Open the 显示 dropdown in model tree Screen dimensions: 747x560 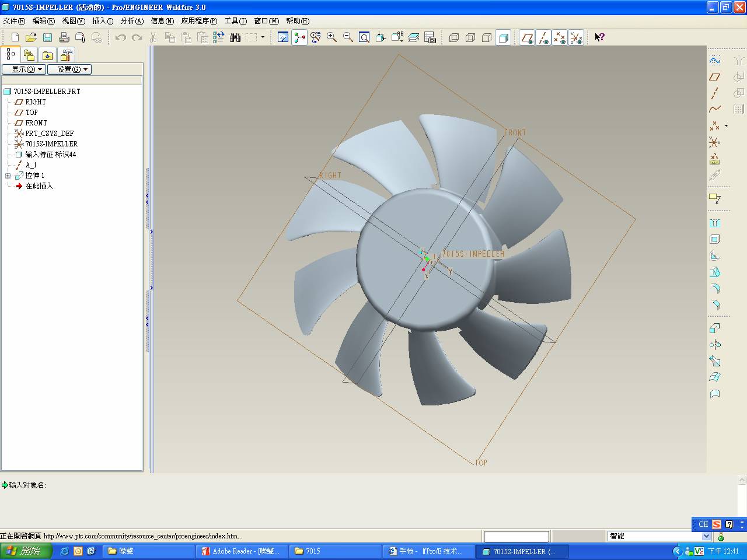pos(24,69)
